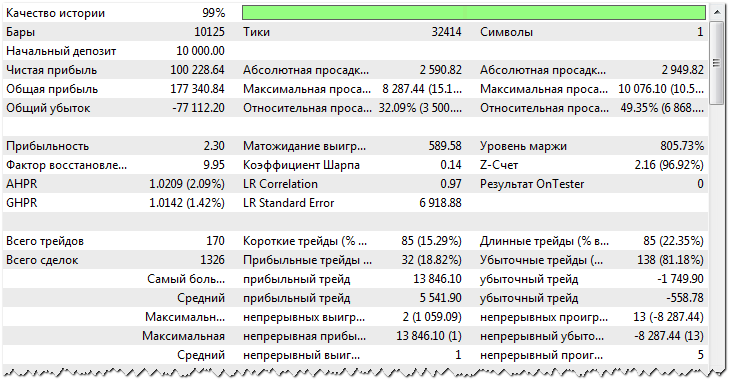
Task: Select the value 32.09% (3 500....
Action: tap(420, 108)
